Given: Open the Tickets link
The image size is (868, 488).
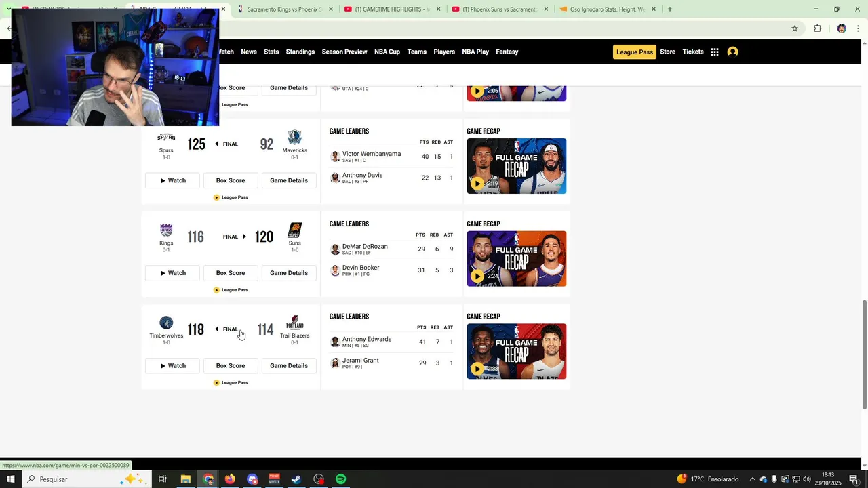Looking at the screenshot, I should (x=693, y=52).
